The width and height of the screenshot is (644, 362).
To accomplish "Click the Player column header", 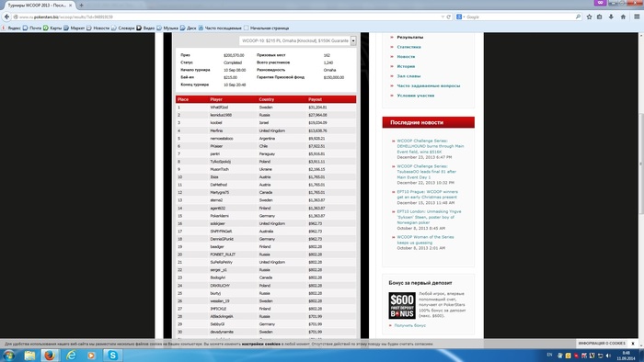I will [216, 99].
